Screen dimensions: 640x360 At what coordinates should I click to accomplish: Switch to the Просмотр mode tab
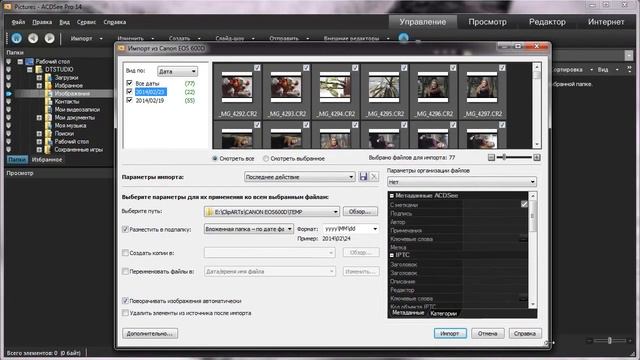pos(487,22)
